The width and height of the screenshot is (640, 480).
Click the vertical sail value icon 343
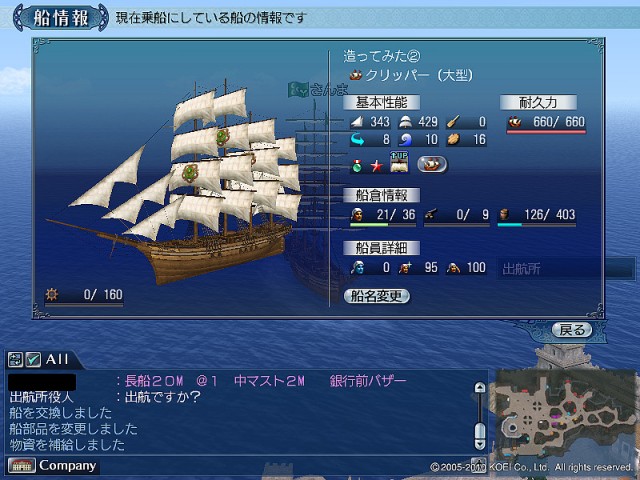coord(358,122)
